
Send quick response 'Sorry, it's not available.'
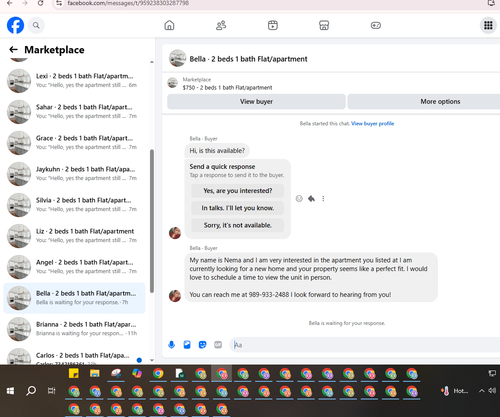point(238,225)
